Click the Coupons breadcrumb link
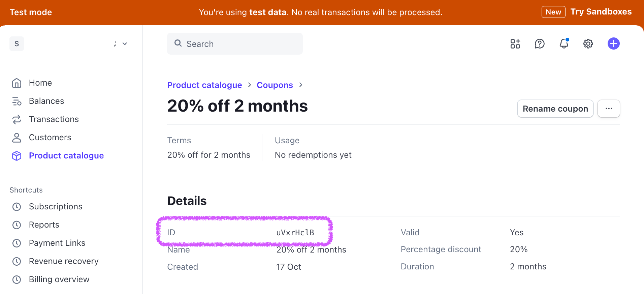Viewport: 644px width, 294px height. (275, 85)
